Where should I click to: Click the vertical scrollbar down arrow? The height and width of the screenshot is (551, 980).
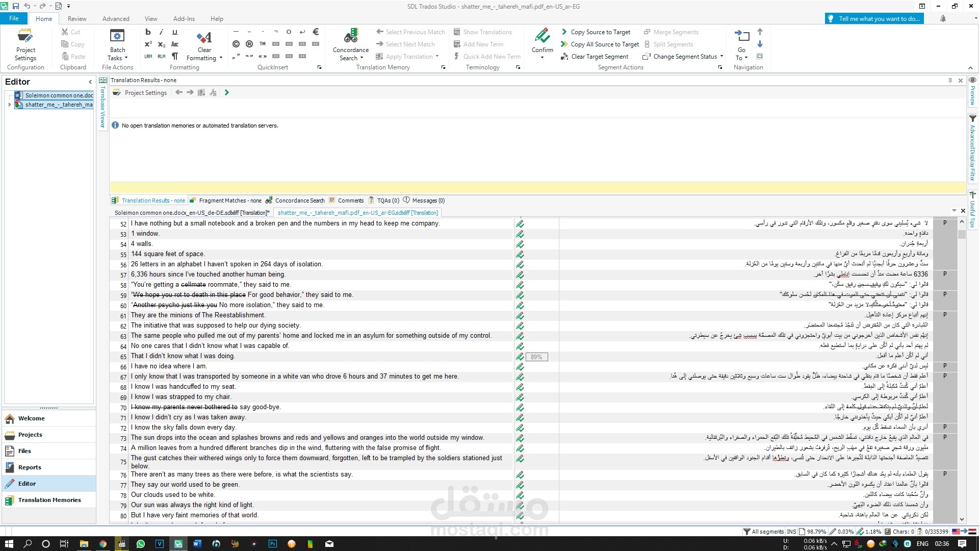point(962,519)
